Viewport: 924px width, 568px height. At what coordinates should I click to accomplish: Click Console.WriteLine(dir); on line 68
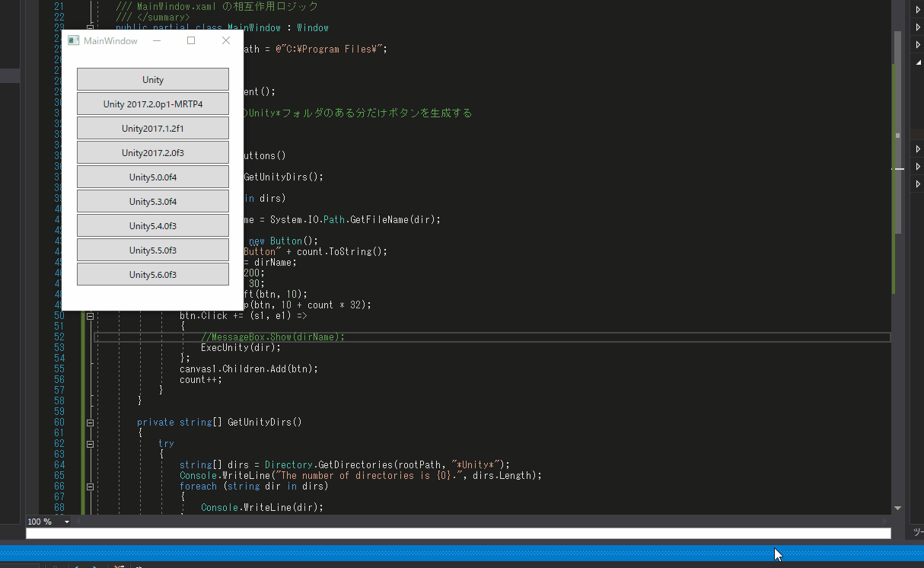click(262, 507)
